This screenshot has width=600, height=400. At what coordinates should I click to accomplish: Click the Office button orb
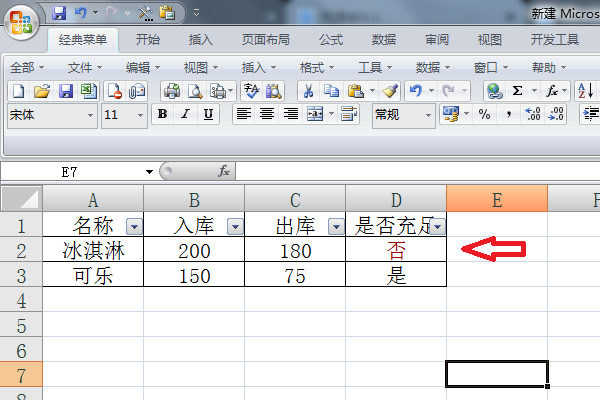(x=21, y=22)
